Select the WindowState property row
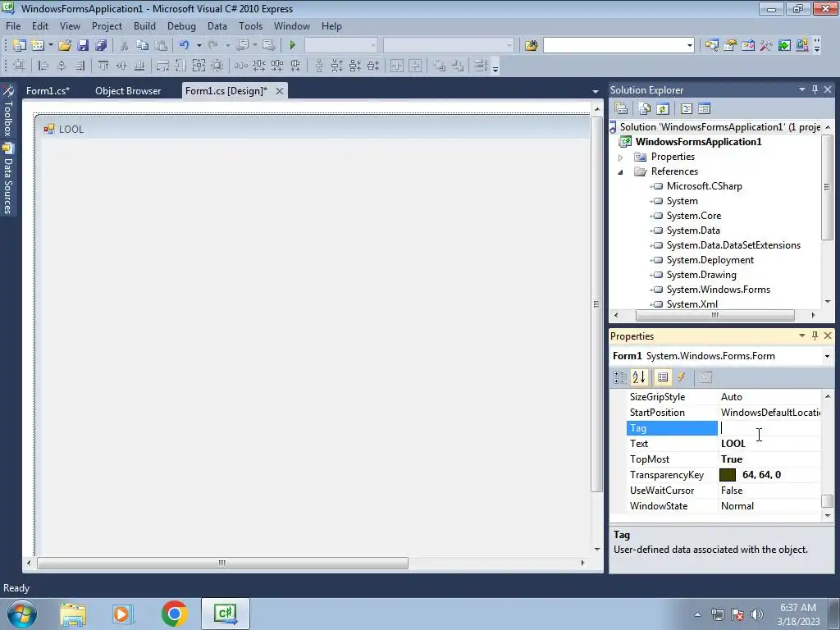840x630 pixels. coord(724,506)
